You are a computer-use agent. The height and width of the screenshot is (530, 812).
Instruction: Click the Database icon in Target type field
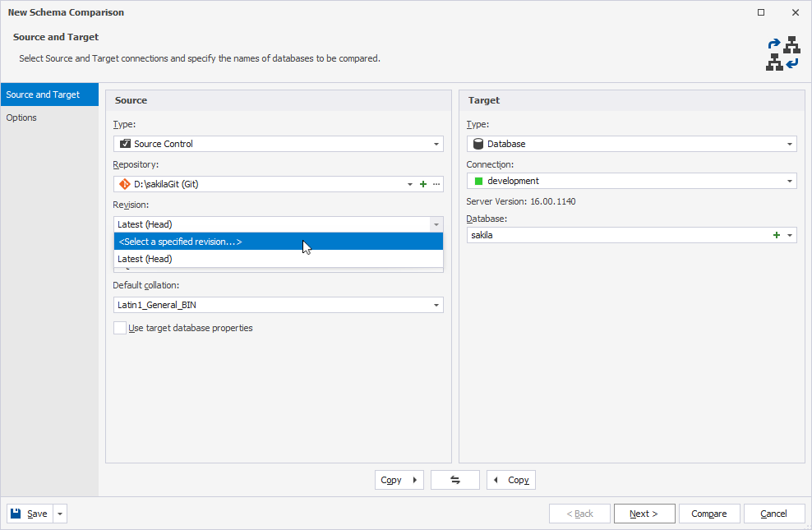(x=478, y=144)
